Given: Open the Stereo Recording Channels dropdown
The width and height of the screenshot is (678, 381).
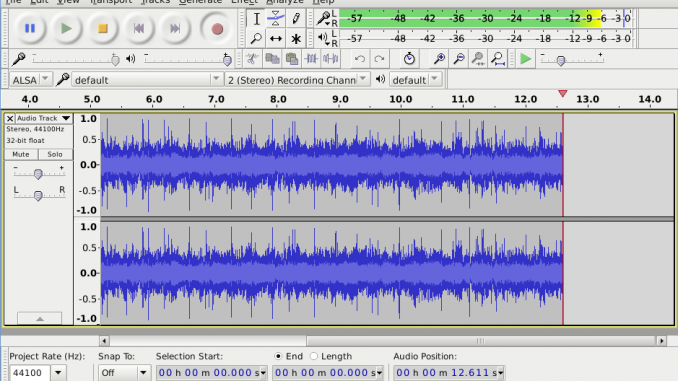Looking at the screenshot, I should pos(297,80).
